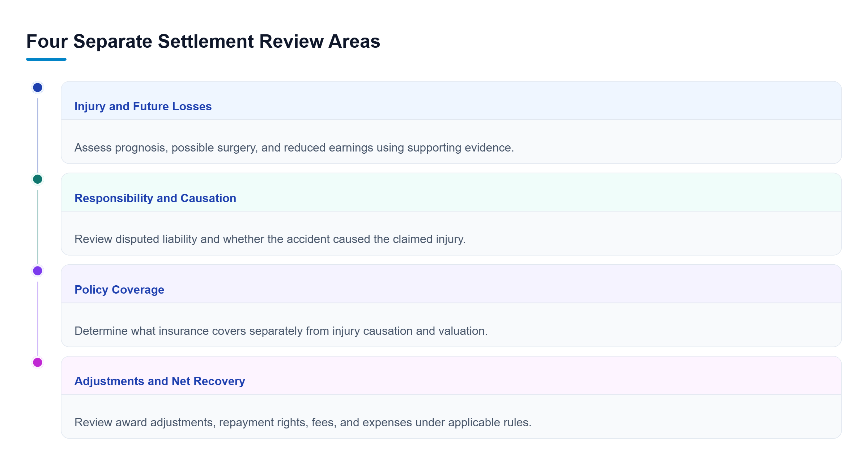Click the blue timeline dot beside Injury and Future Losses
Image resolution: width=868 pixels, height=465 pixels.
(x=38, y=88)
